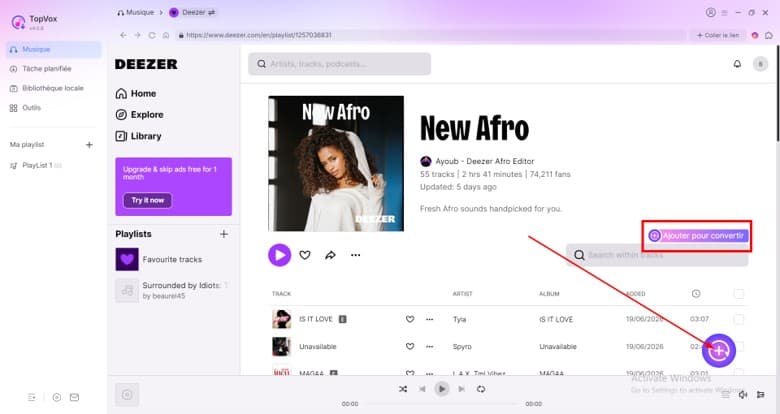Open Bibliothèque locale in the sidebar
780x414 pixels.
[47, 88]
